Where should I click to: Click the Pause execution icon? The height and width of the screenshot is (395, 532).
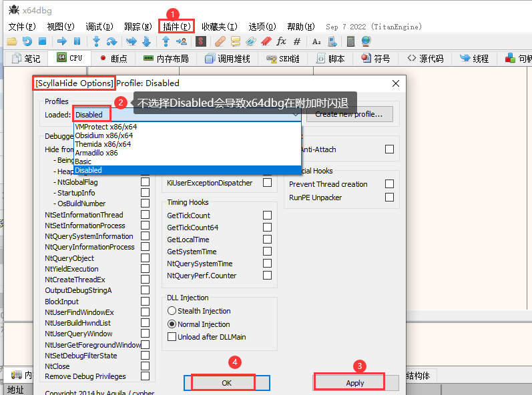click(77, 41)
